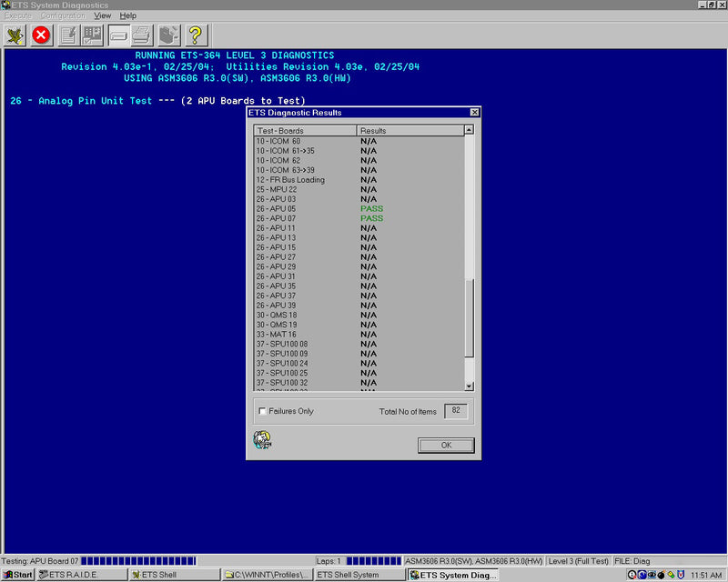Open the Windows Start menu

tap(18, 575)
